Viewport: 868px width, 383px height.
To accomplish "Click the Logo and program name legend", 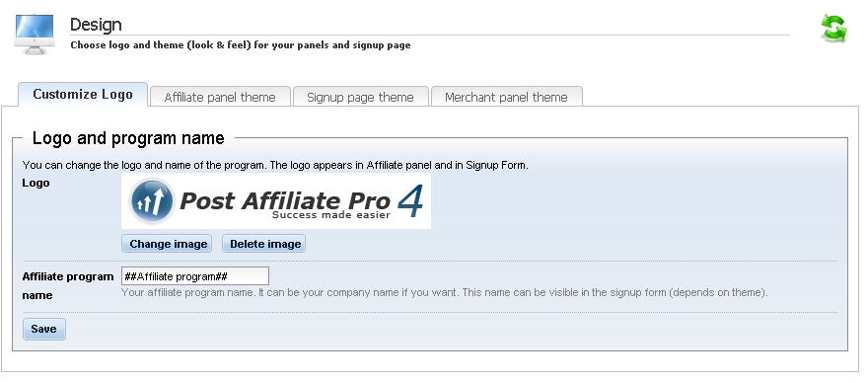I will coord(128,138).
